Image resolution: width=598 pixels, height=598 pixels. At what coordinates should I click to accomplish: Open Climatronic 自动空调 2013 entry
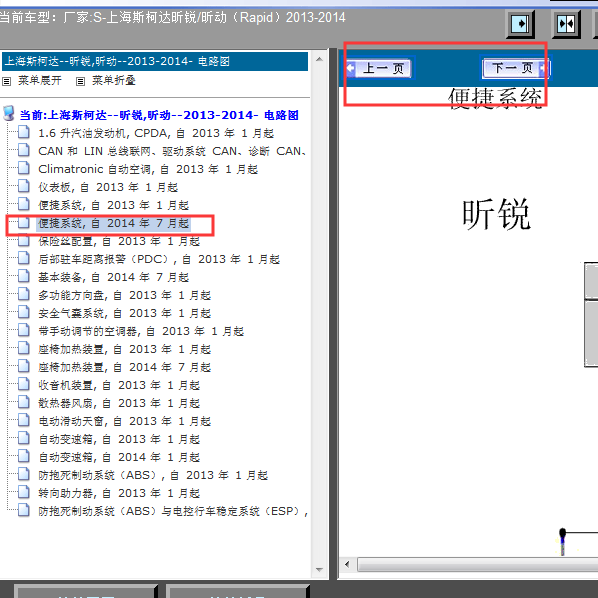[x=148, y=169]
